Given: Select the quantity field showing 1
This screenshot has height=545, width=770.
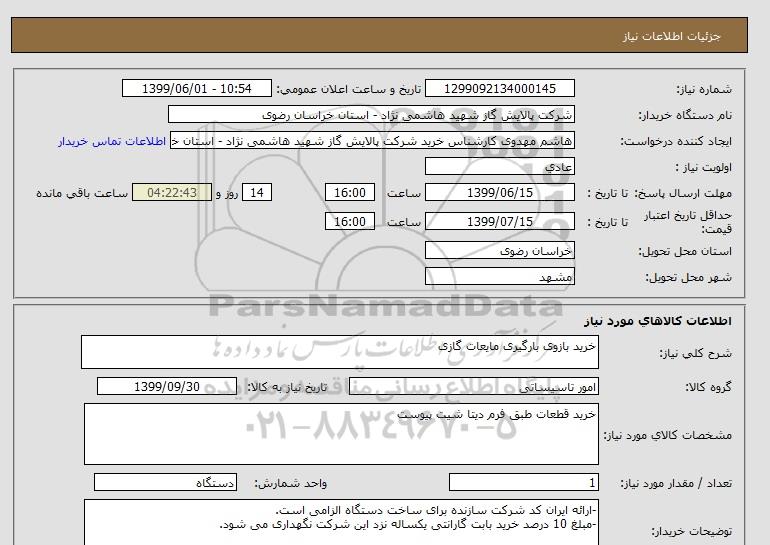Looking at the screenshot, I should click(x=523, y=483).
